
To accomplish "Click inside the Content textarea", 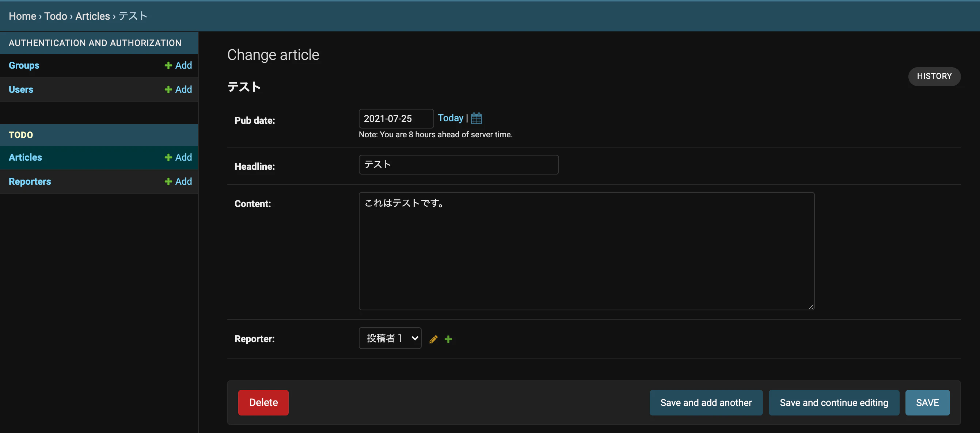I will 586,251.
